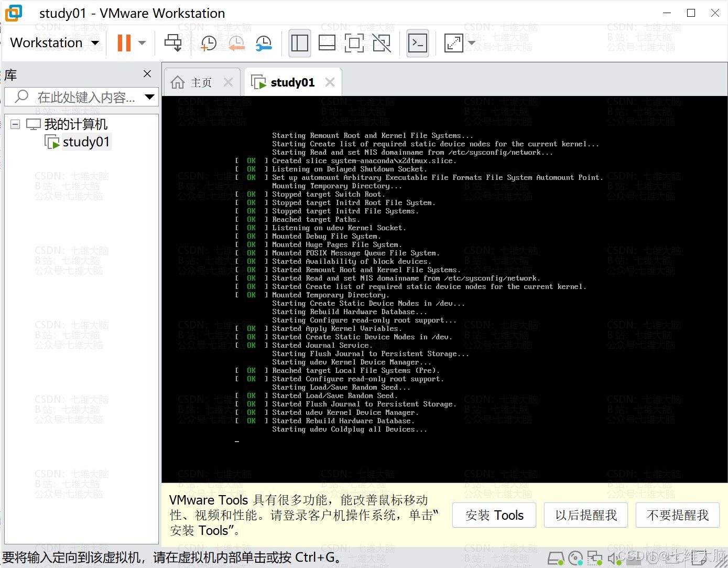Toggle the thumbnail bar view icon
The width and height of the screenshot is (728, 568).
point(327,43)
